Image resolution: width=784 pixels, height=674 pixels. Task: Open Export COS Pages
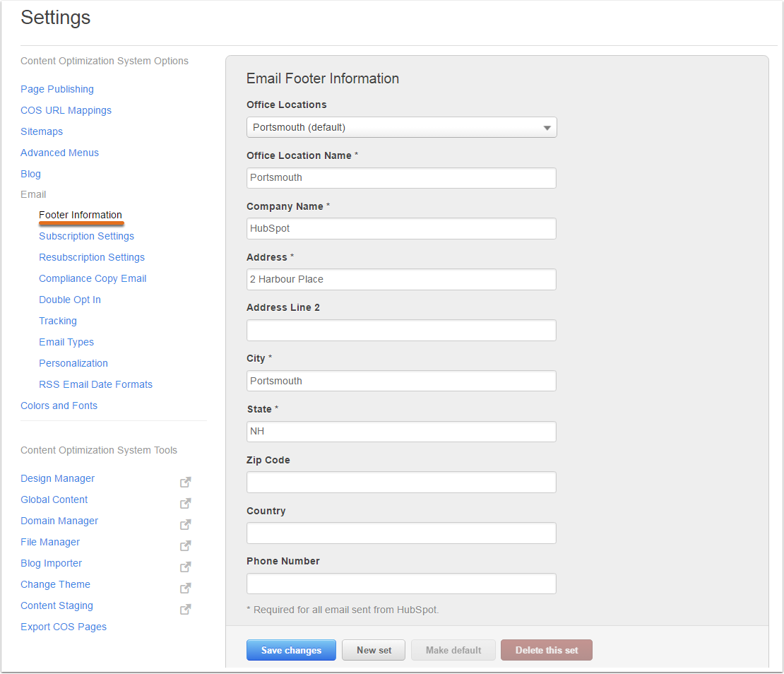pos(64,627)
